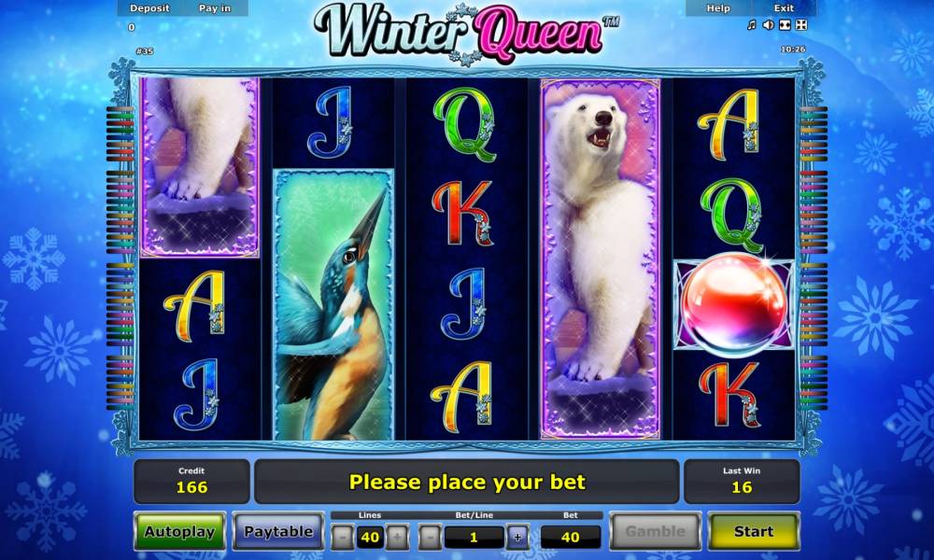
Task: Open the Help menu item
Action: point(718,8)
